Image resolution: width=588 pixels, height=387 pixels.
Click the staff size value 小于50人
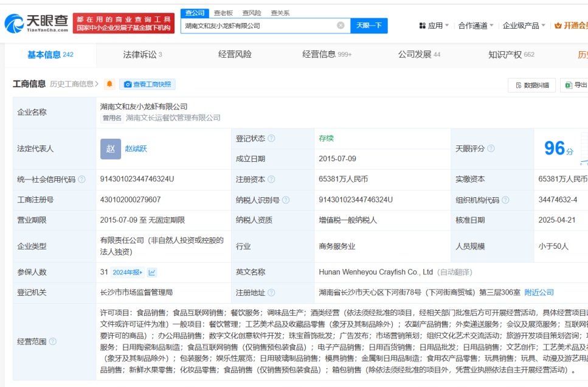point(553,246)
